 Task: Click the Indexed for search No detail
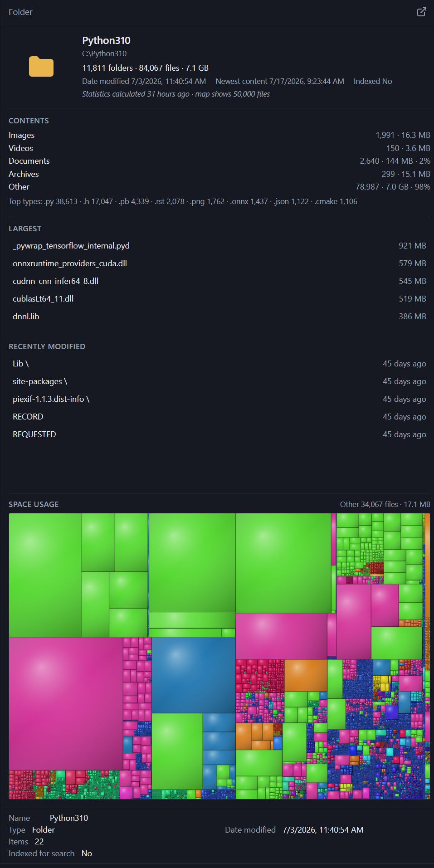[x=50, y=853]
